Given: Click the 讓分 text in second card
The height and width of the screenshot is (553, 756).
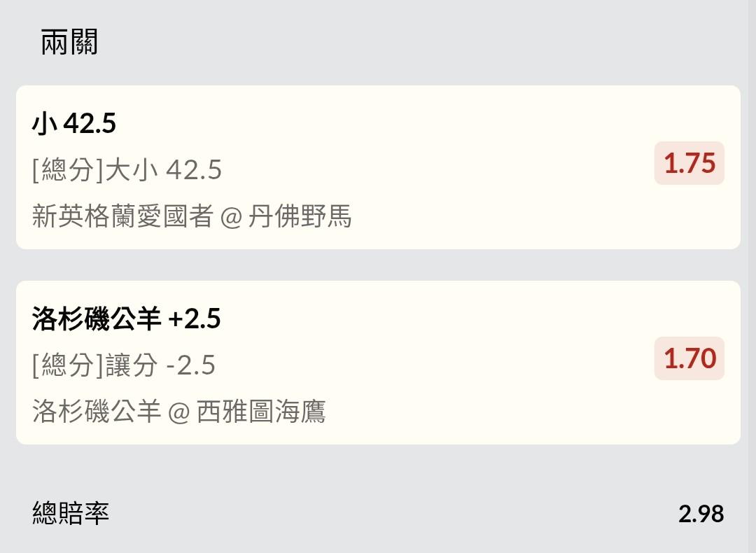Looking at the screenshot, I should pos(132,365).
